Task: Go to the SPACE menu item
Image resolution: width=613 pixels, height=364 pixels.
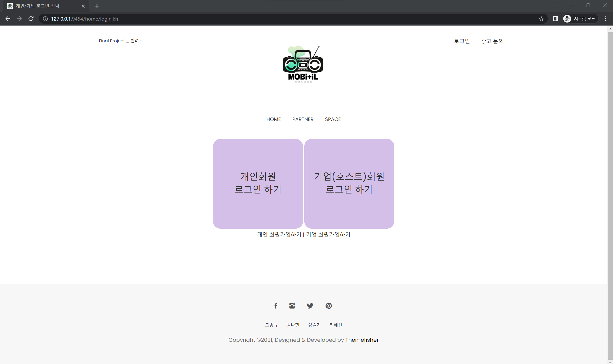Action: tap(333, 119)
